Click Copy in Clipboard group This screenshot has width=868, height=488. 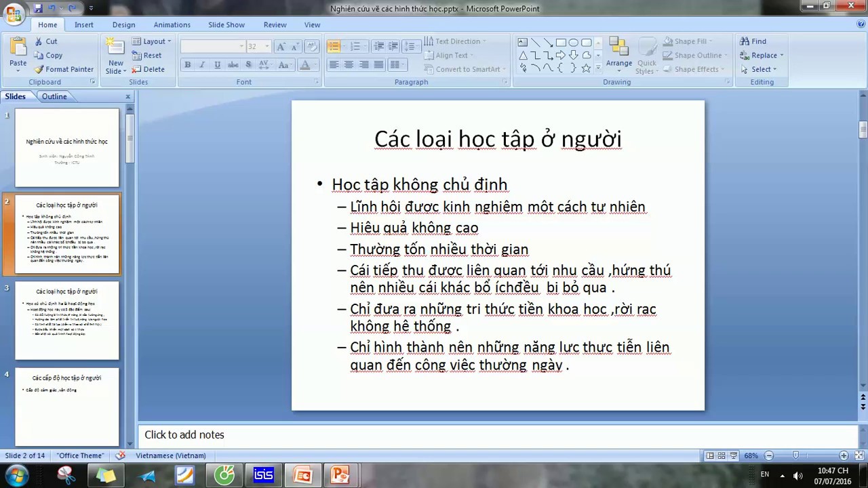pos(48,56)
